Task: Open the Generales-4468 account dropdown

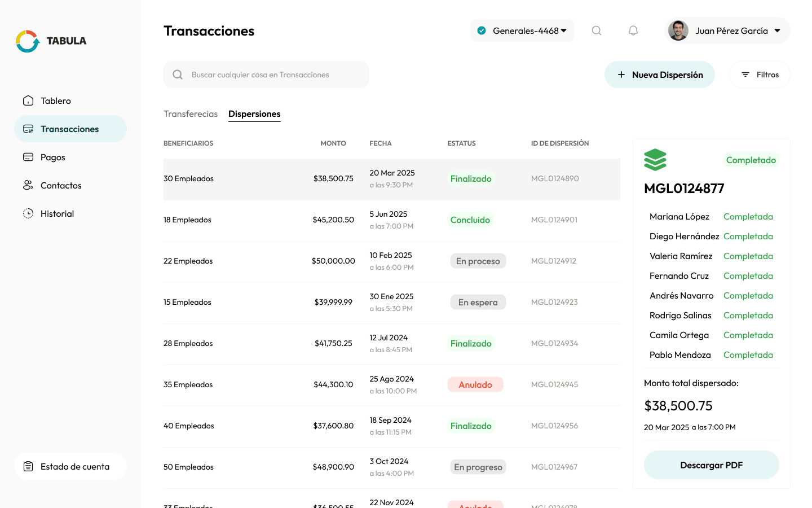Action: tap(522, 30)
